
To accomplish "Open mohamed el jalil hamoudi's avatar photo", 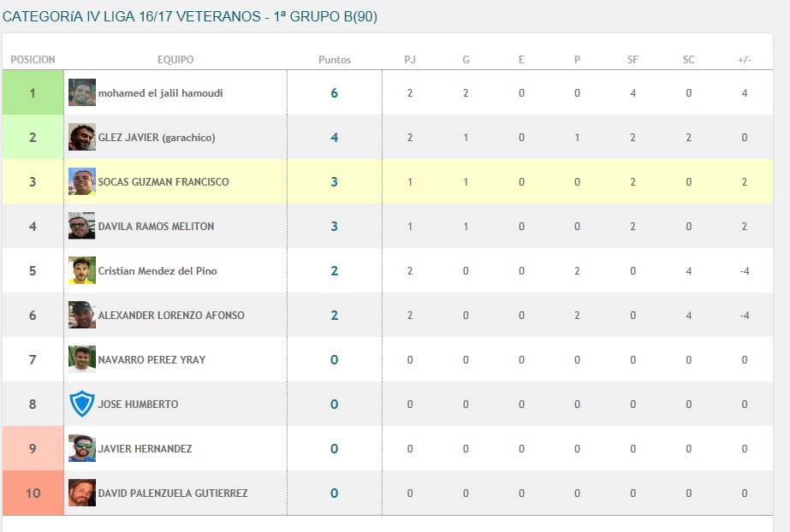I will click(82, 92).
